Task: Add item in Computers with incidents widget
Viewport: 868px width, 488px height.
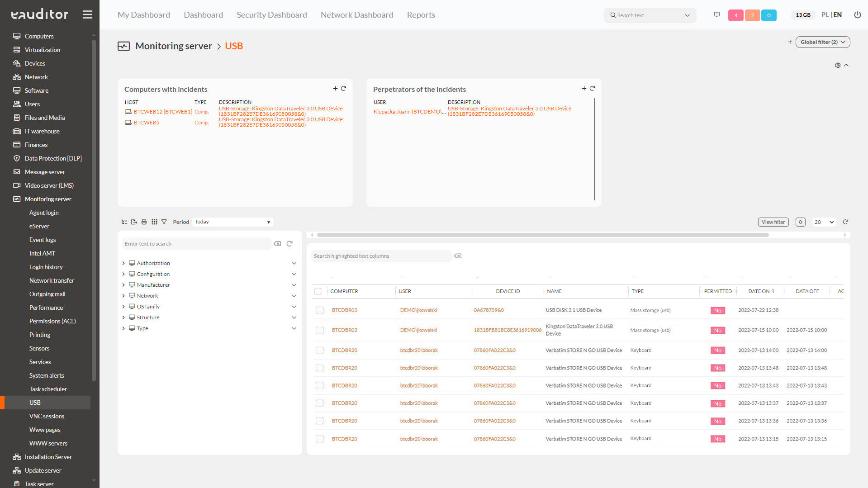Action: (x=335, y=89)
